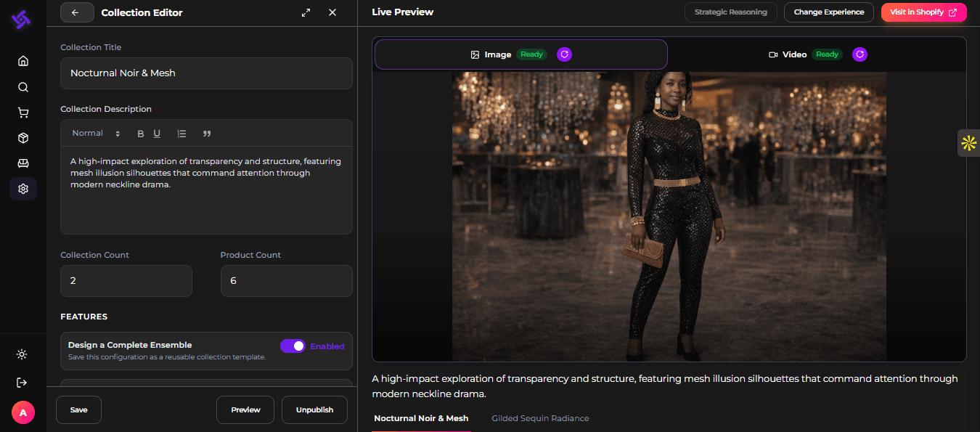Edit the Collection Title field

pyautogui.click(x=206, y=73)
